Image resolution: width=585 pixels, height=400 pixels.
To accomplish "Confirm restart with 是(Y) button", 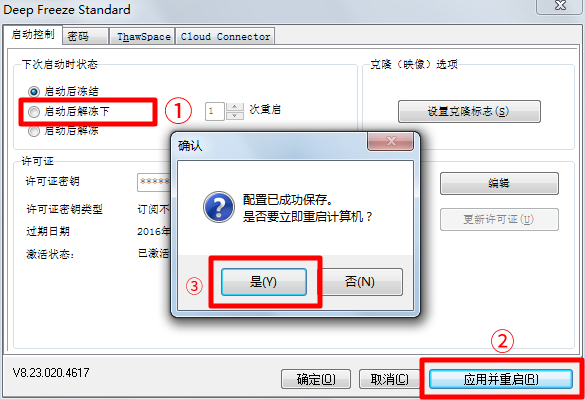I will (x=264, y=282).
